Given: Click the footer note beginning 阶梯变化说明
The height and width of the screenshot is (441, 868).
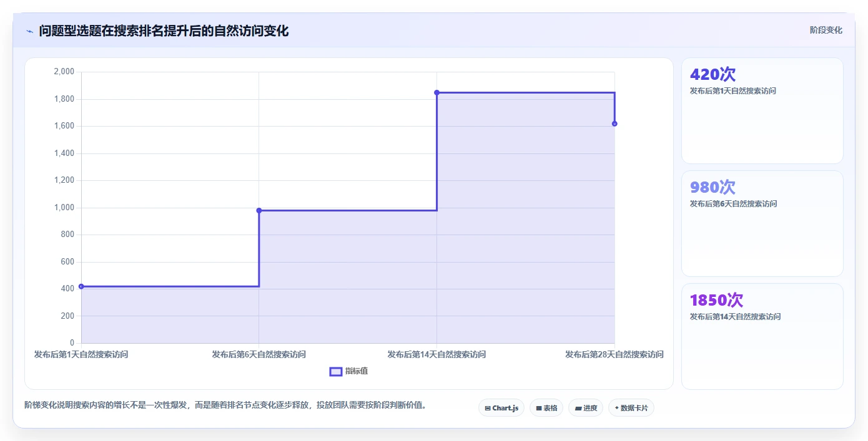Looking at the screenshot, I should 225,405.
